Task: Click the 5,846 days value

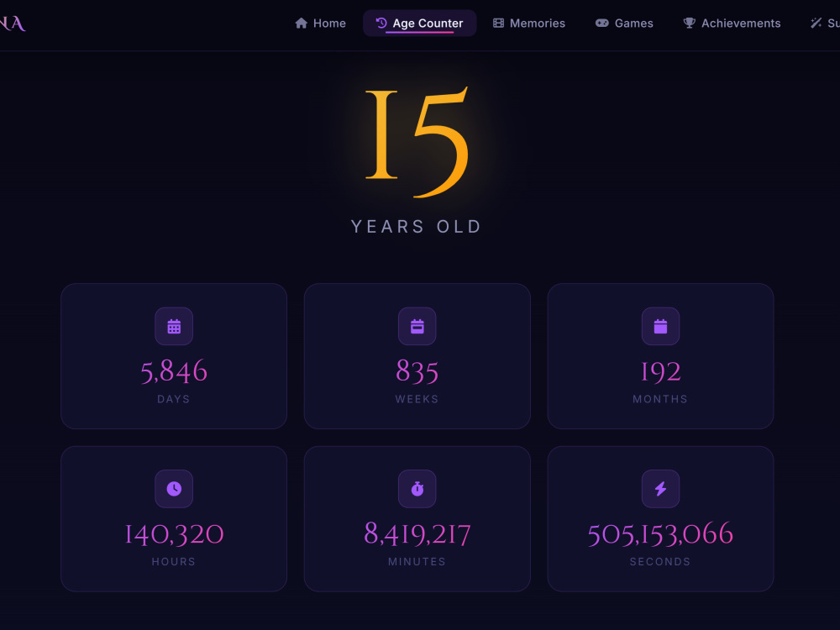Action: click(x=174, y=371)
